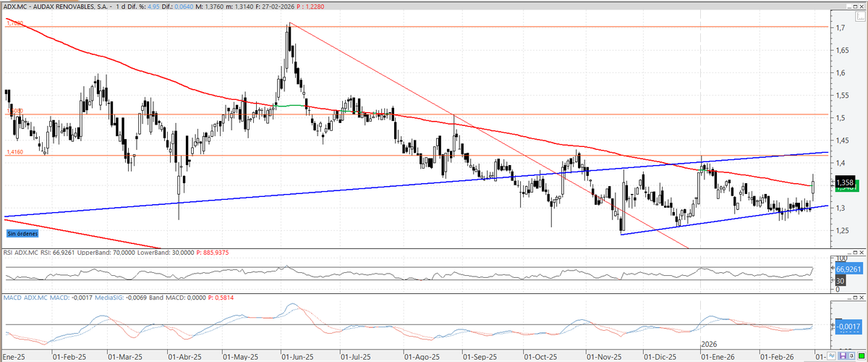Image resolution: width=868 pixels, height=362 pixels.
Task: Minimize the RSI indicator panel
Action: (x=849, y=253)
